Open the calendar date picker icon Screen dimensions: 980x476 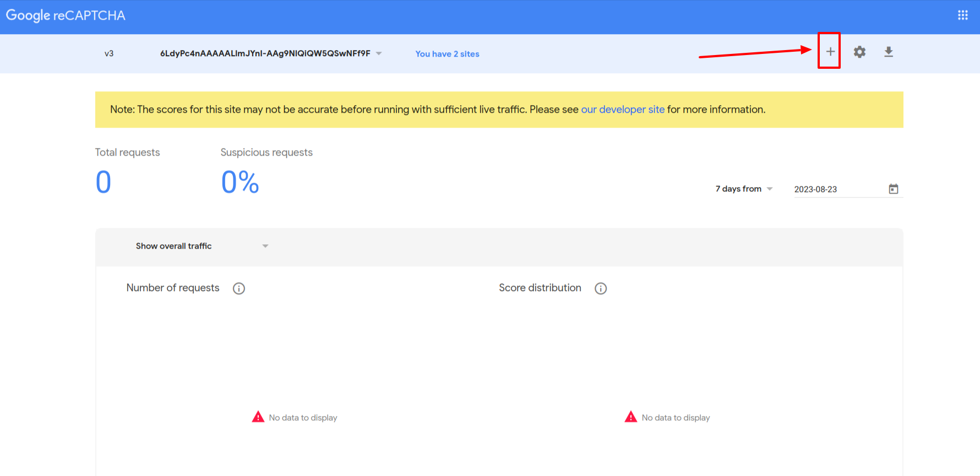click(894, 189)
